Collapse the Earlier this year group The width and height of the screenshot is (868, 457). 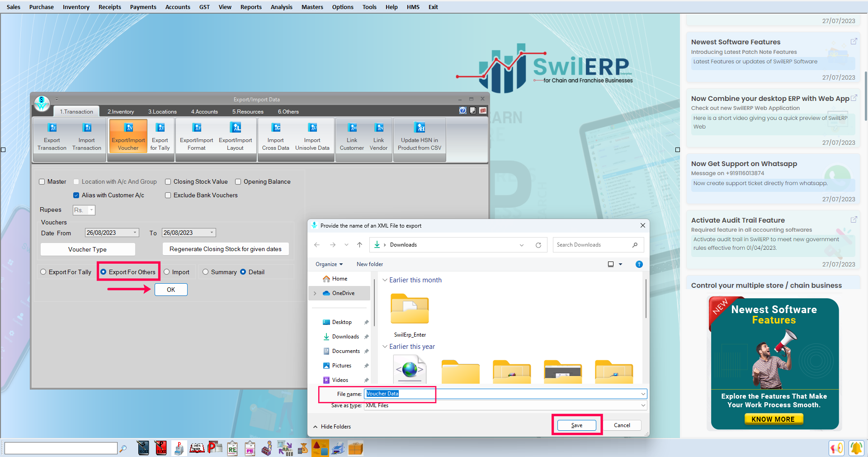point(385,347)
